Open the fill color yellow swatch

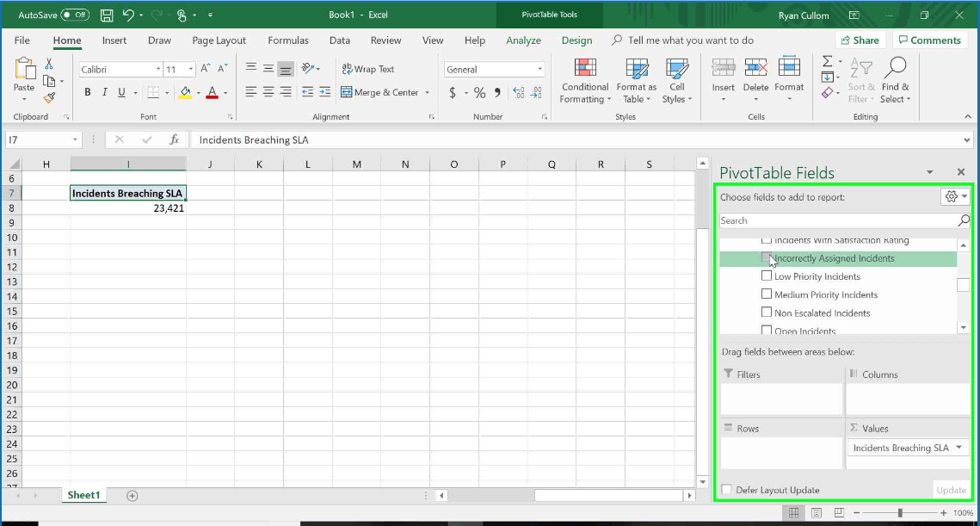click(185, 93)
